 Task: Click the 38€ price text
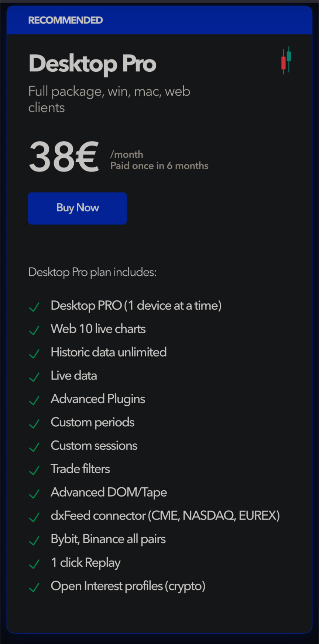coord(64,157)
